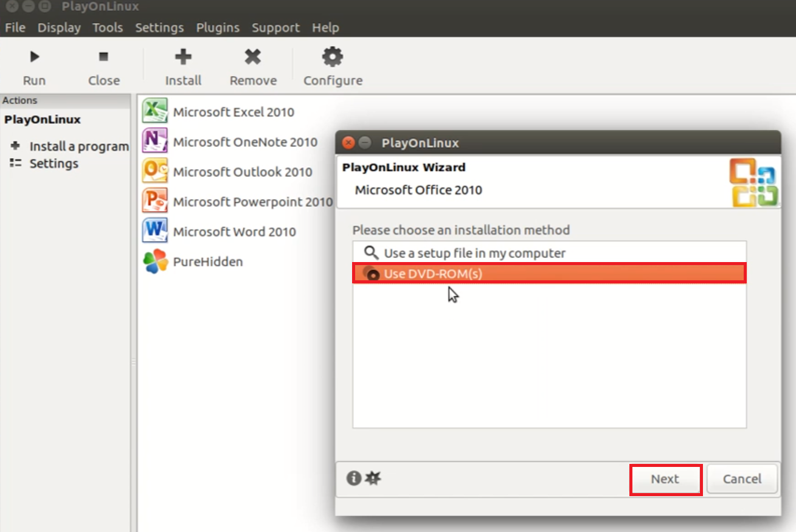This screenshot has width=796, height=532.
Task: Click the 'Run' toolbar label
Action: coord(34,80)
